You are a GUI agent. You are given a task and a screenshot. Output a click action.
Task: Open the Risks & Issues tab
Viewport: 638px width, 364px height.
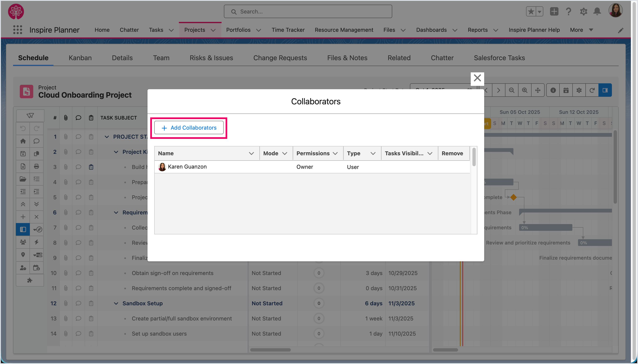[x=211, y=58]
